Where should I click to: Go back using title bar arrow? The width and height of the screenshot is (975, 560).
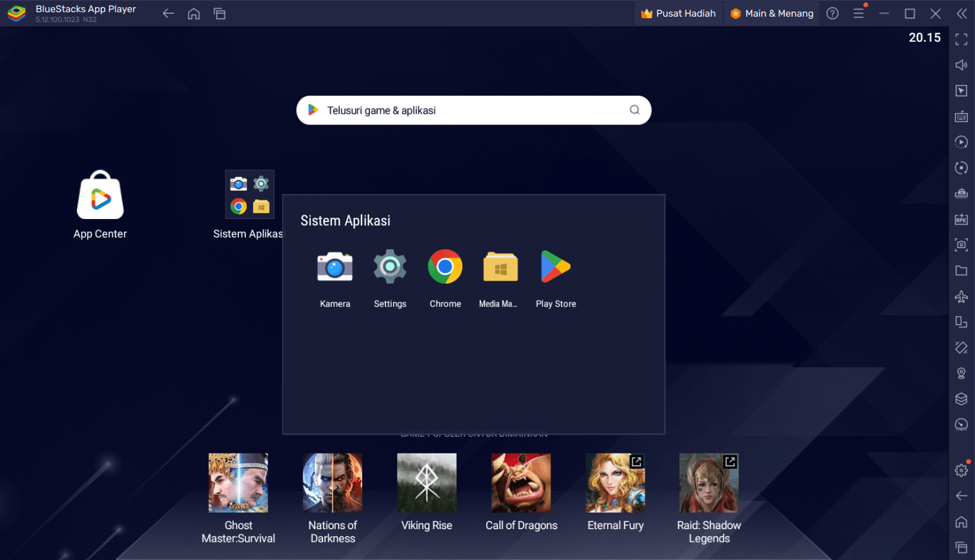pos(168,13)
